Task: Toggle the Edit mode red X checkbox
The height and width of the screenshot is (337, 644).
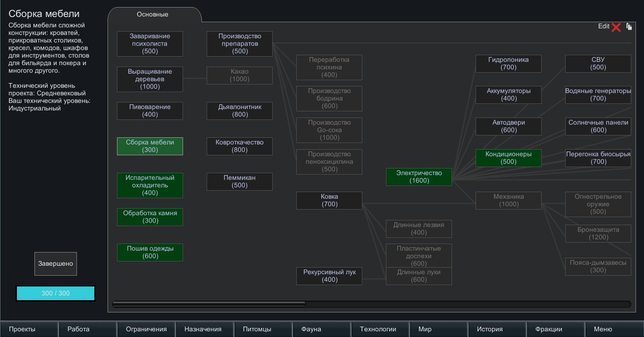Action: pyautogui.click(x=616, y=27)
